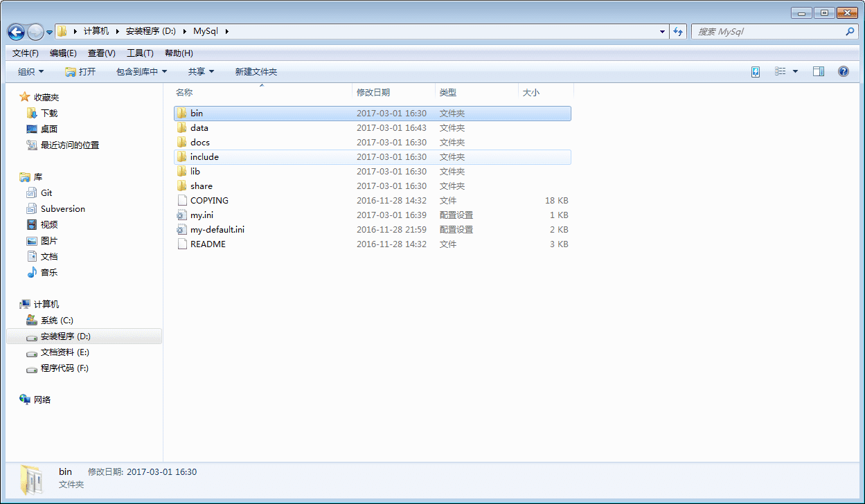Image resolution: width=865 pixels, height=504 pixels.
Task: Open the 包含到库中 dropdown
Action: coord(142,72)
